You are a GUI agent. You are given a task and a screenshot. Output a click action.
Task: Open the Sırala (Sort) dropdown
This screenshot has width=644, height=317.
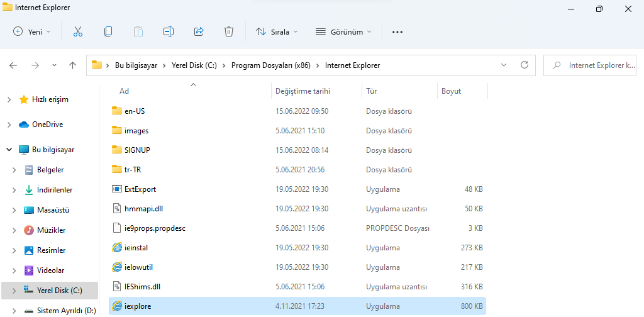coord(277,31)
